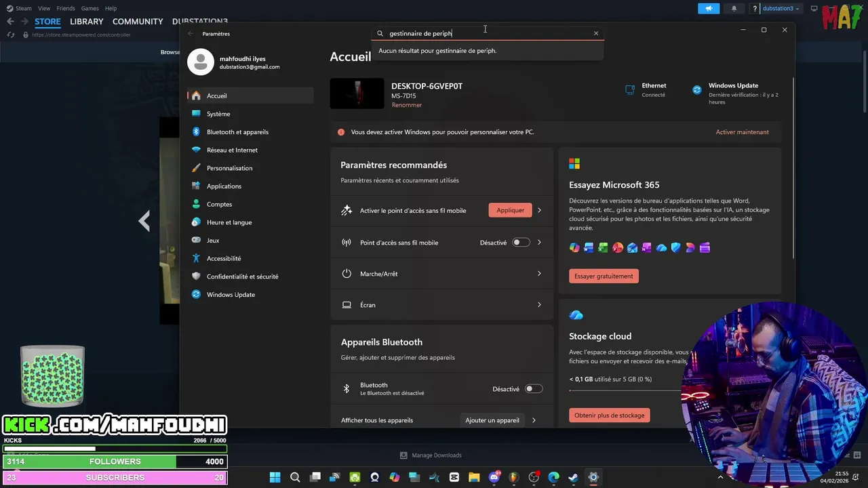Open Steam from taskbar

pos(573,477)
